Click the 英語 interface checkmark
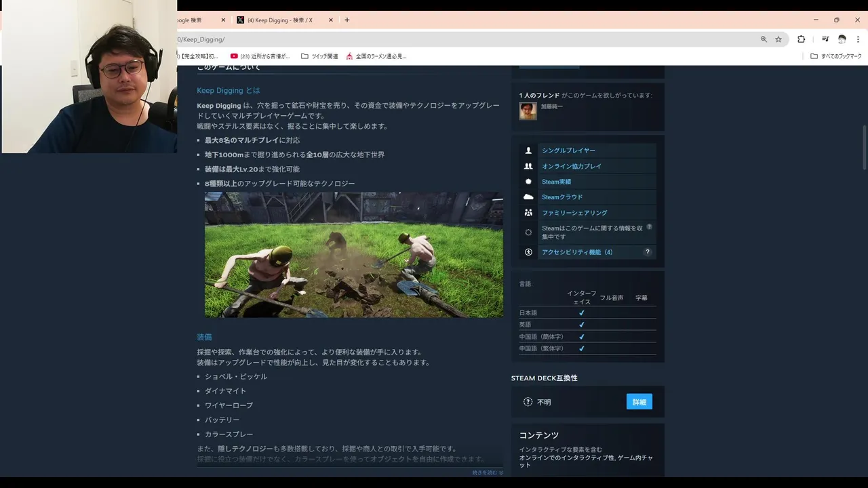Screen dimensions: 868x488 pyautogui.click(x=581, y=325)
